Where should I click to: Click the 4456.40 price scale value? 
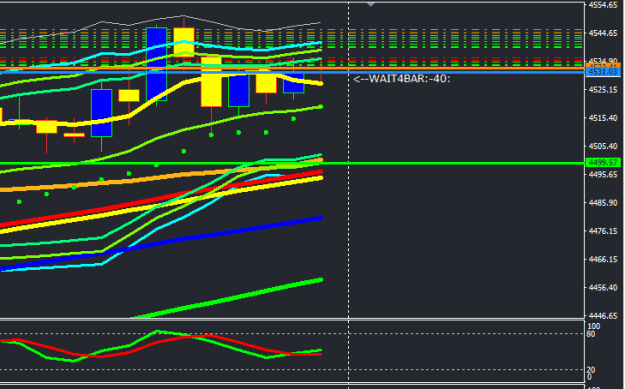603,288
